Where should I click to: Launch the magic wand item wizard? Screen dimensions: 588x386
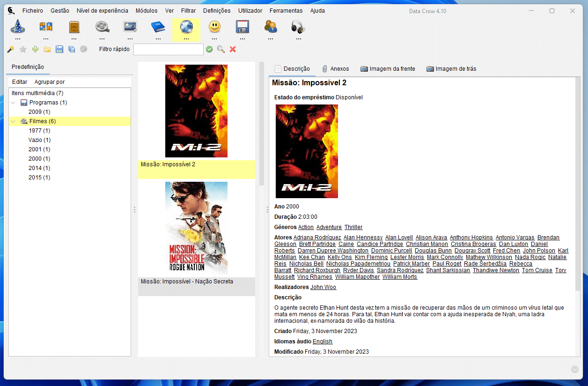[10, 49]
